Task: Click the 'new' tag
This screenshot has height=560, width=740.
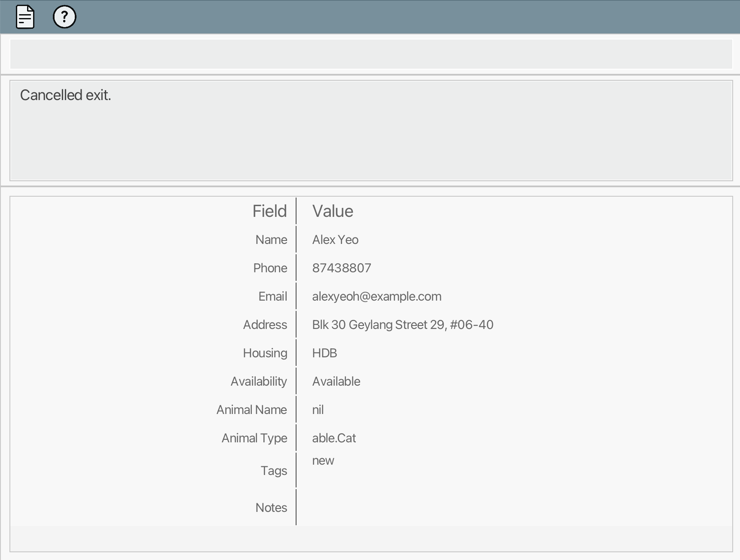Action: coord(323,460)
